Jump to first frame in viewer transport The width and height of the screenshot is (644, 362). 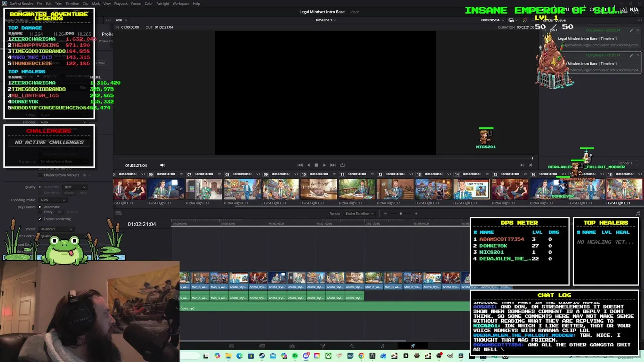pos(300,165)
